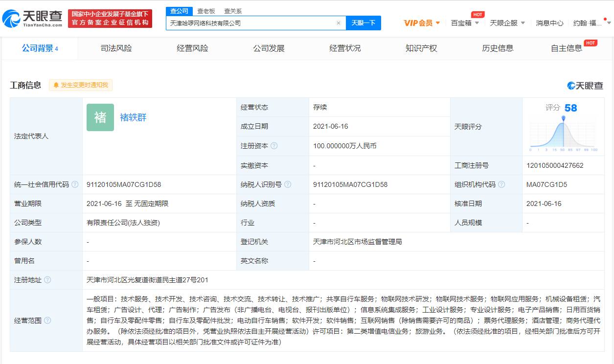Select the 经营范围 business scope description text
This screenshot has width=614, height=364.
point(343,320)
